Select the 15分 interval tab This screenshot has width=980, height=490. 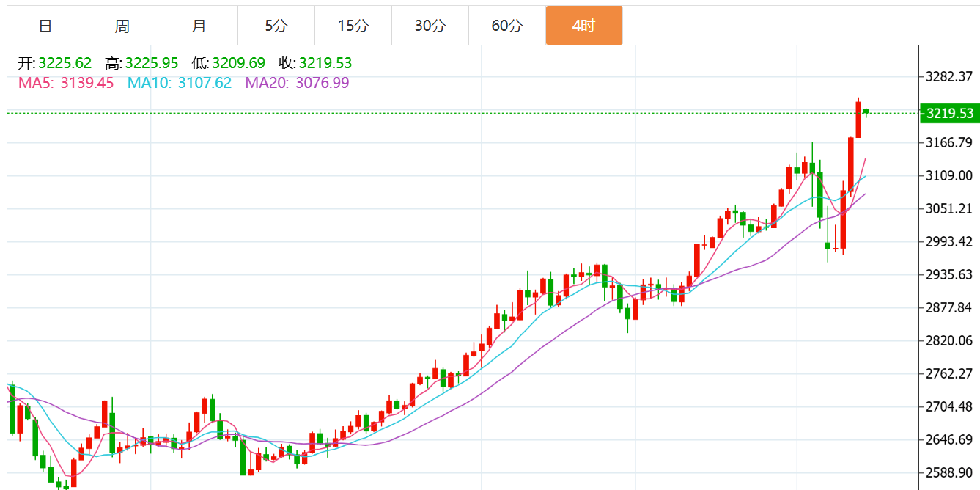click(353, 26)
